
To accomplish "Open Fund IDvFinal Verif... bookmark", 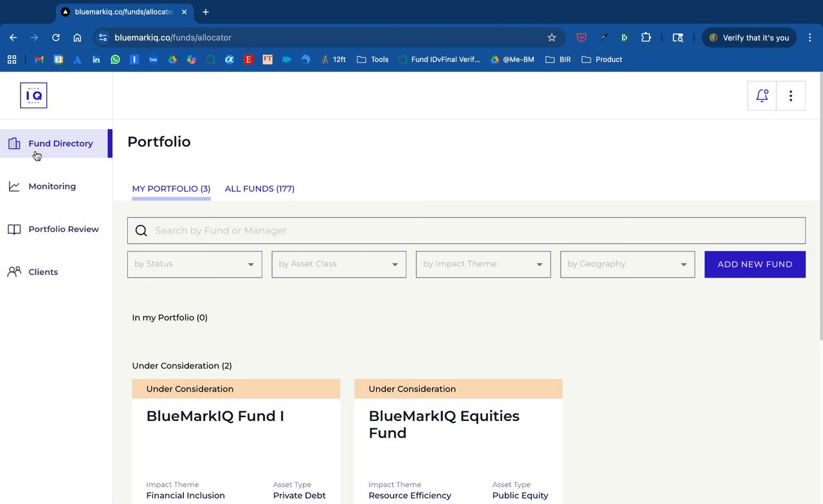I will tap(439, 59).
